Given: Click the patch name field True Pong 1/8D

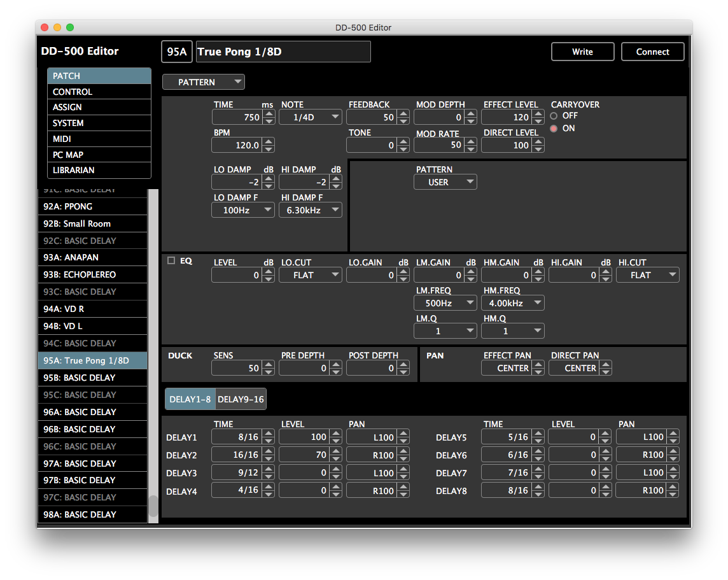Looking at the screenshot, I should pos(283,52).
